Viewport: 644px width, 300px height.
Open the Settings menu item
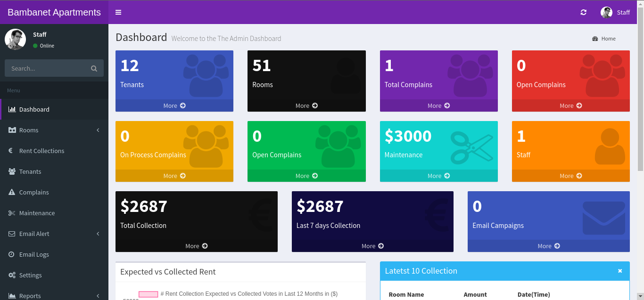pos(54,275)
